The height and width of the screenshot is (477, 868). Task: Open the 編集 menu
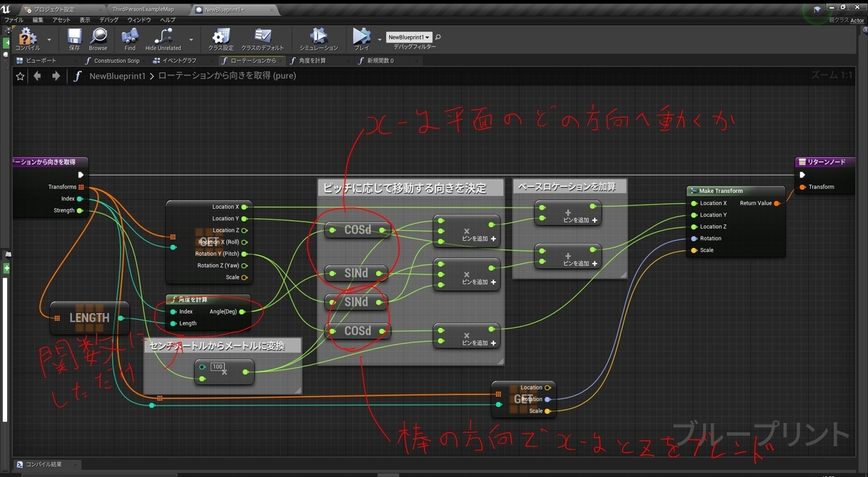tap(38, 20)
